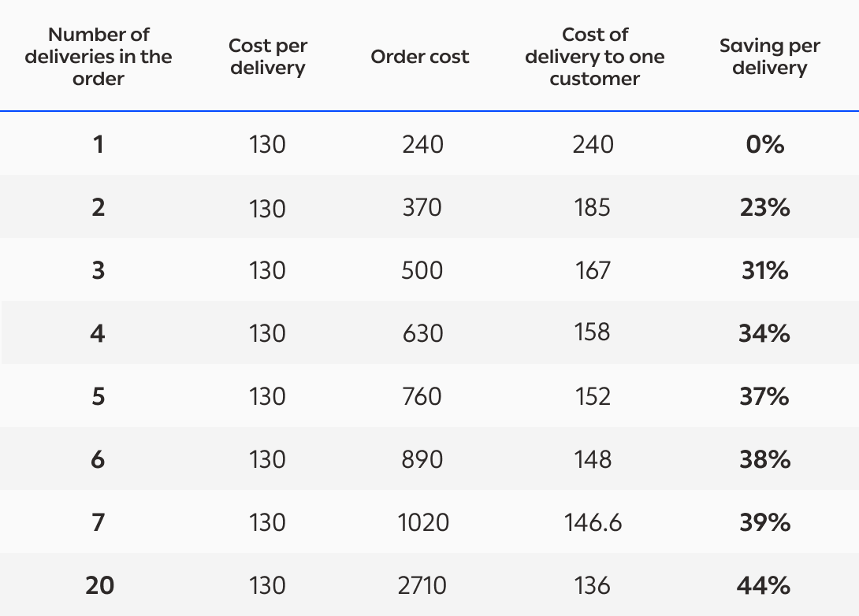This screenshot has width=859, height=616.
Task: Click the "Cost of delivery to one customer" header
Action: (595, 57)
